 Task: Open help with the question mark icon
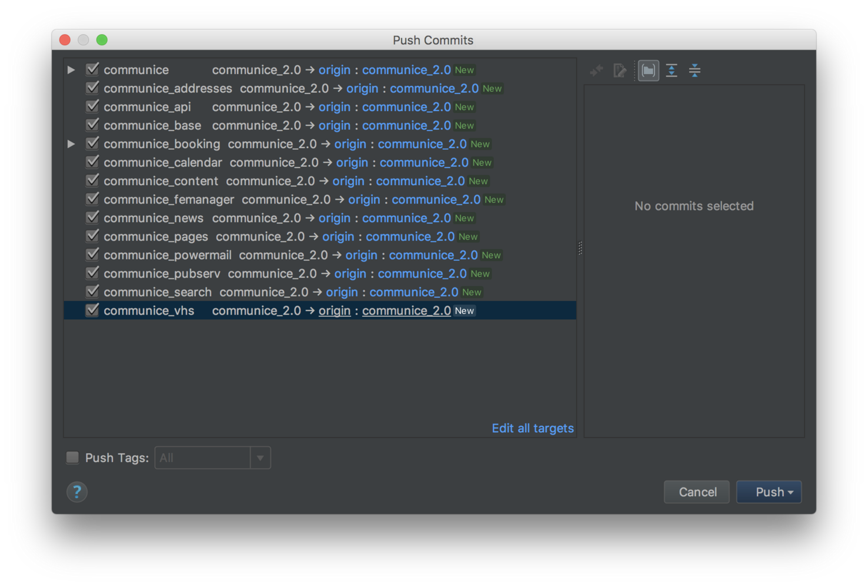click(77, 492)
